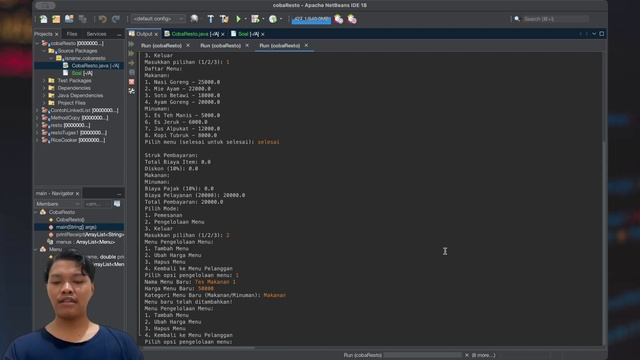Viewport: 640px width, 360px height.
Task: Select CobaResto.java in project tree
Action: [95, 66]
